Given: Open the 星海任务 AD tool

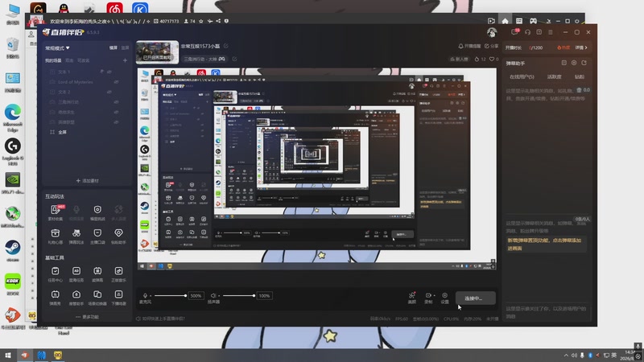Looking at the screenshot, I should [x=76, y=274].
